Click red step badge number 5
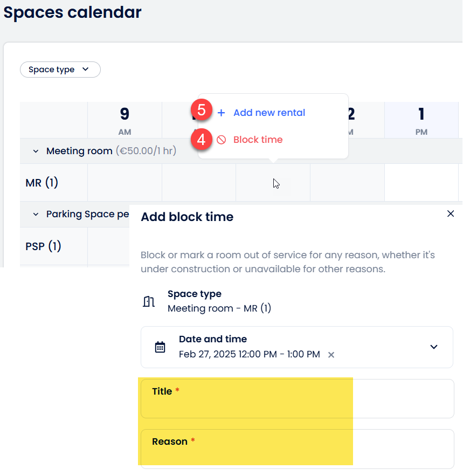The height and width of the screenshot is (476, 463). click(x=202, y=111)
